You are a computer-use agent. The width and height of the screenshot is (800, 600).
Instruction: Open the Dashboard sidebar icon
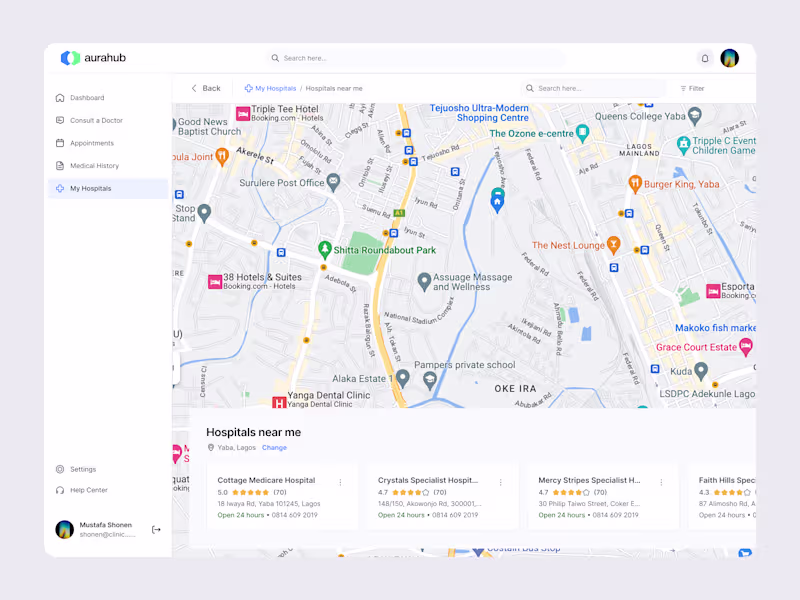(60, 97)
